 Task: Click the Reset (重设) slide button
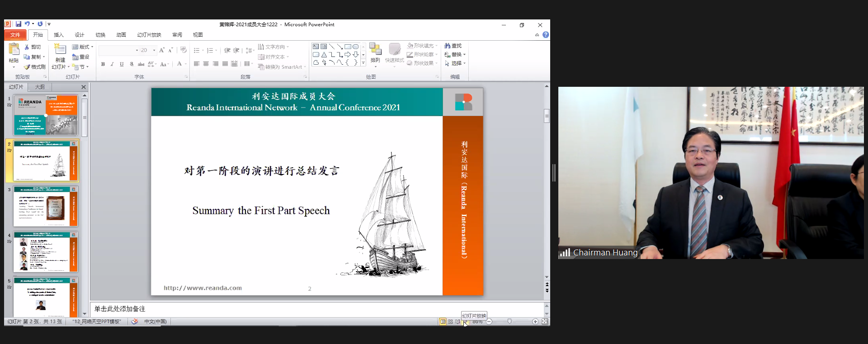[x=80, y=57]
